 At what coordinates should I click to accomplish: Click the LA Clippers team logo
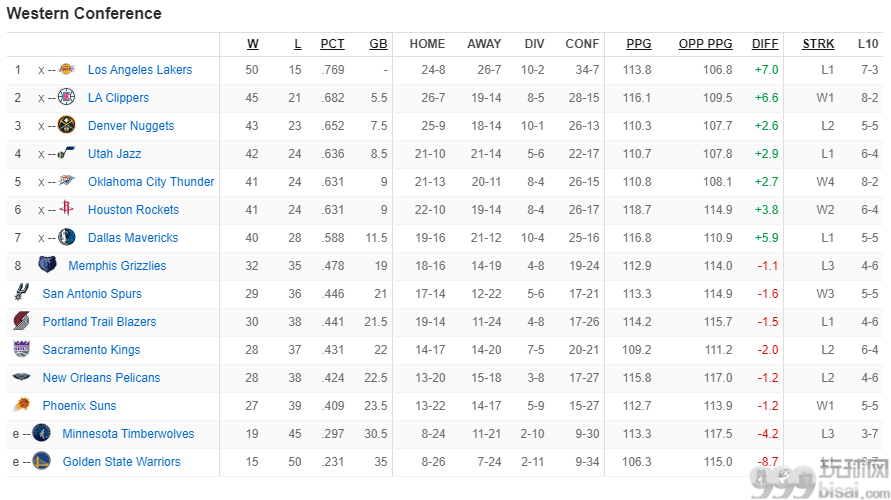pyautogui.click(x=66, y=97)
